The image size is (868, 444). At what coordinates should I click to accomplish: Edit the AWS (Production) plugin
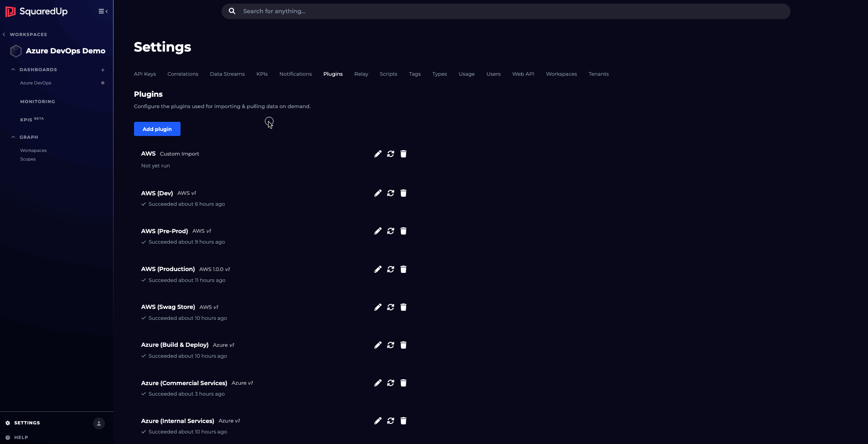377,269
